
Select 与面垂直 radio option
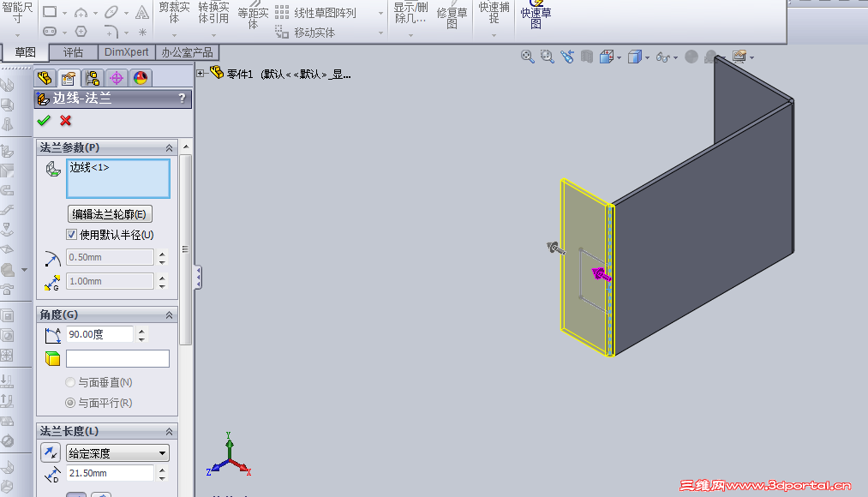pyautogui.click(x=70, y=382)
